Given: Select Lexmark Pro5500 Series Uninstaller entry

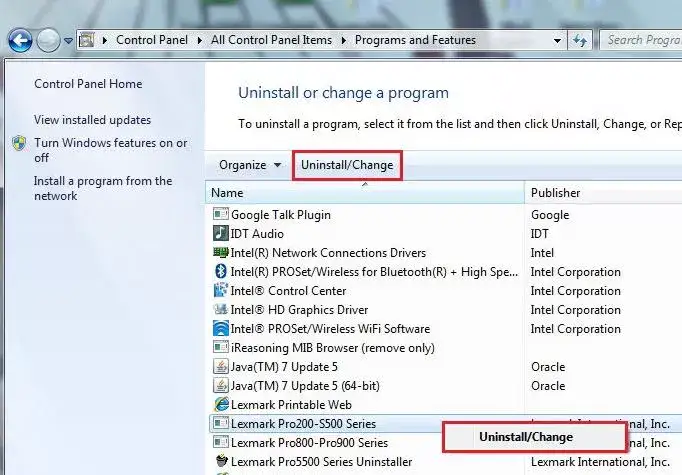Looking at the screenshot, I should tap(321, 462).
